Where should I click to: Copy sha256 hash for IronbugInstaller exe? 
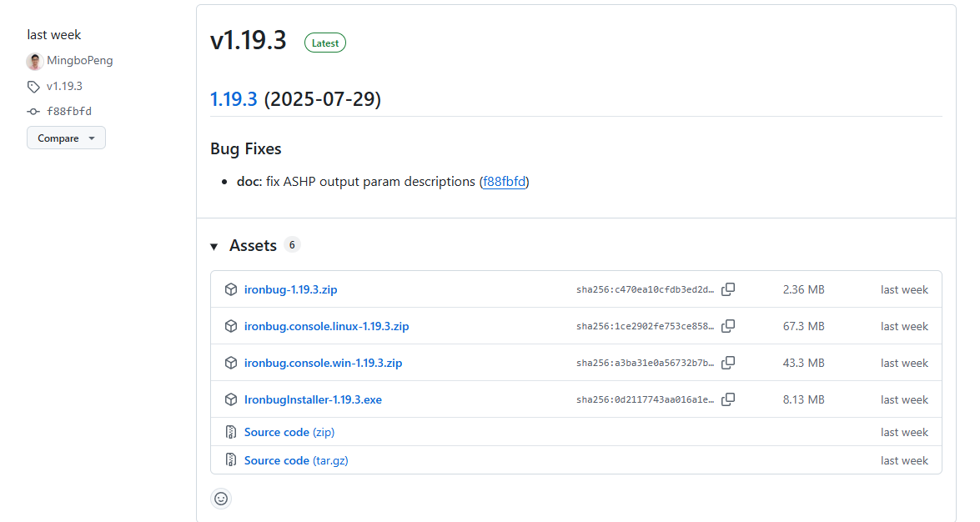[x=728, y=399]
